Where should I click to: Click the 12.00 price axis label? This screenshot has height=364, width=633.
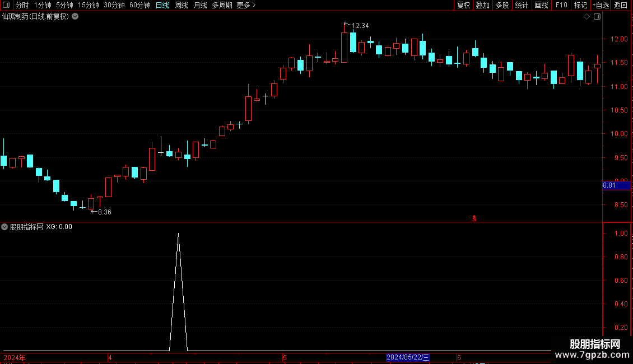619,39
